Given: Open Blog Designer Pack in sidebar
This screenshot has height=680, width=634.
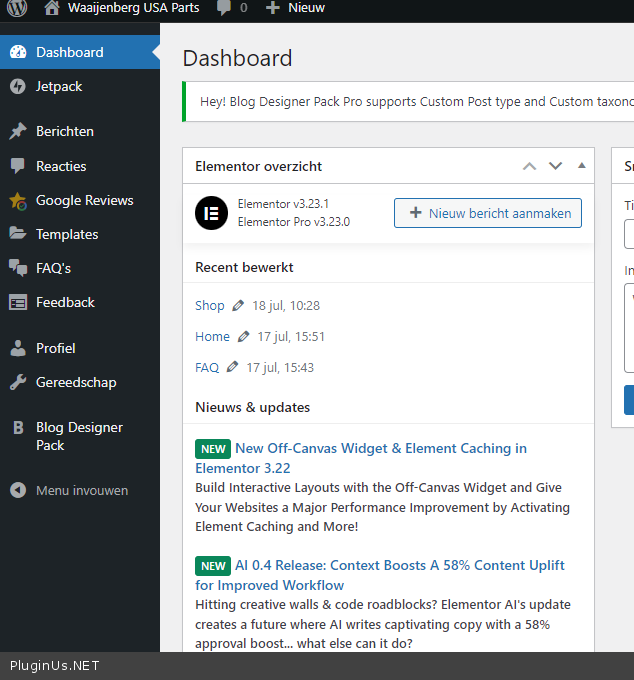Looking at the screenshot, I should coord(79,436).
